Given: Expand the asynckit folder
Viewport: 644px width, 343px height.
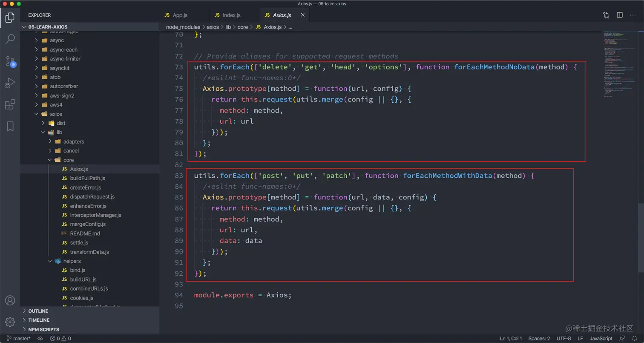Looking at the screenshot, I should (90, 68).
